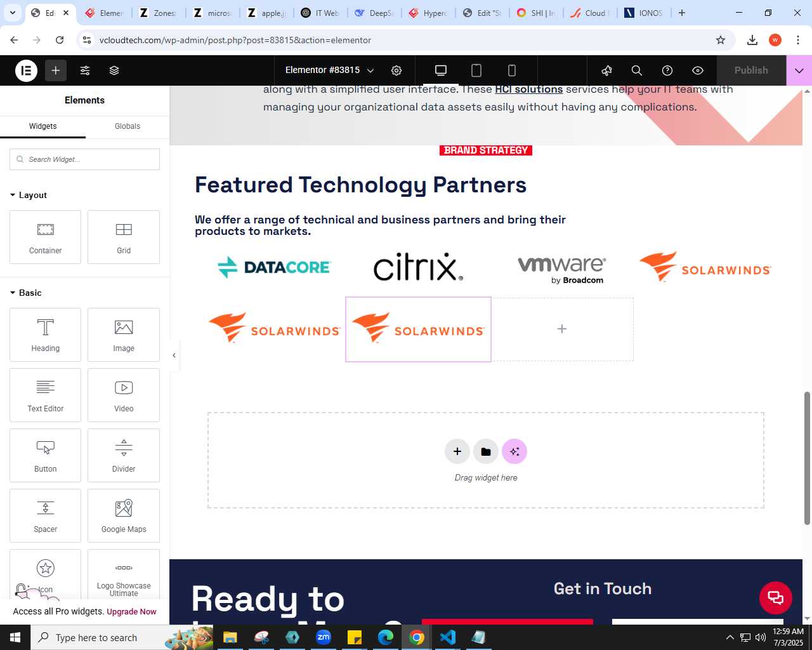Open Chrome tab search dropdown arrow
Image resolution: width=812 pixels, height=650 pixels.
[12, 13]
